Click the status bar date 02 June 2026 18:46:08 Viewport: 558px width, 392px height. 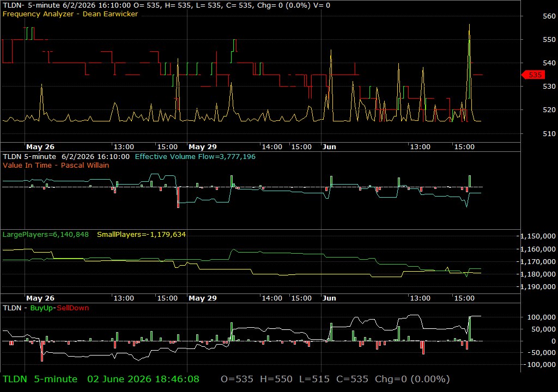(143, 379)
